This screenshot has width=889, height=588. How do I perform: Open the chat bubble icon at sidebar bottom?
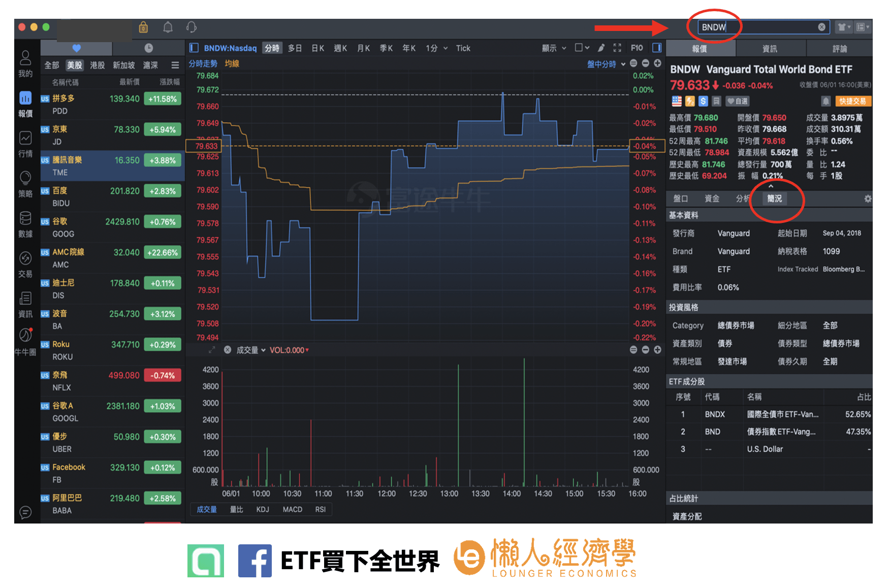pos(25,512)
